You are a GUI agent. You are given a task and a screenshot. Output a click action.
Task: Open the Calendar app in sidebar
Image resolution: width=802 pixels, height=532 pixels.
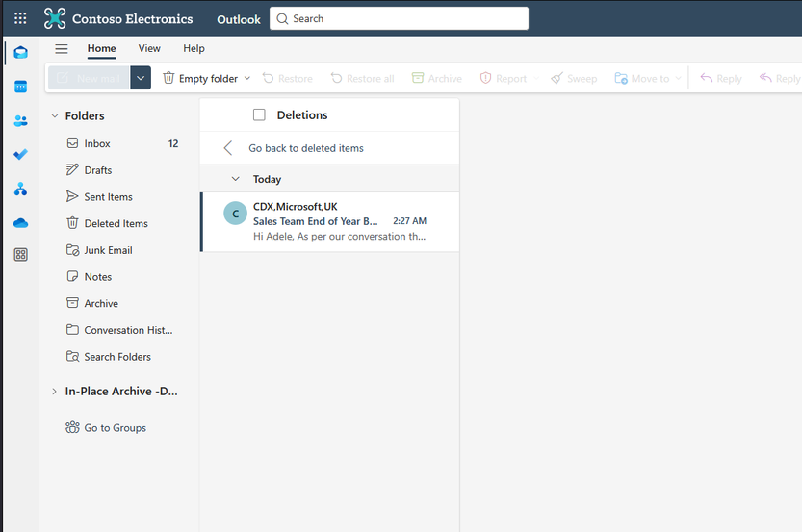pyautogui.click(x=21, y=87)
